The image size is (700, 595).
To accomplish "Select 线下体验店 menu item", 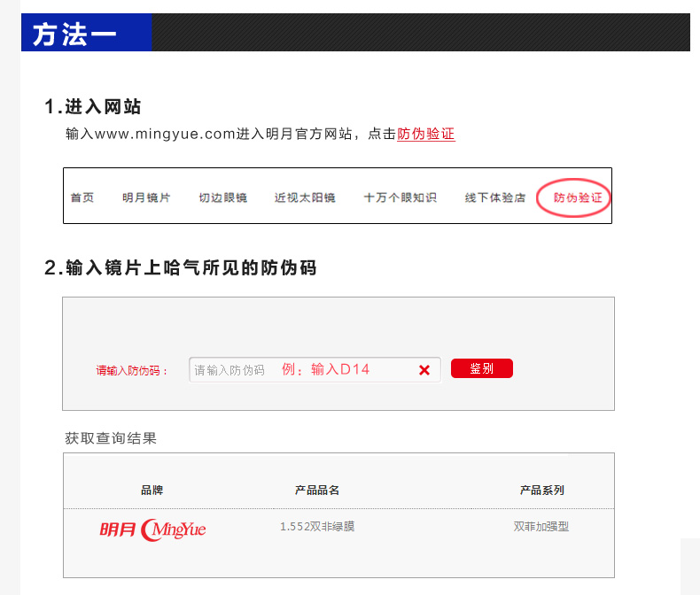I will click(495, 197).
